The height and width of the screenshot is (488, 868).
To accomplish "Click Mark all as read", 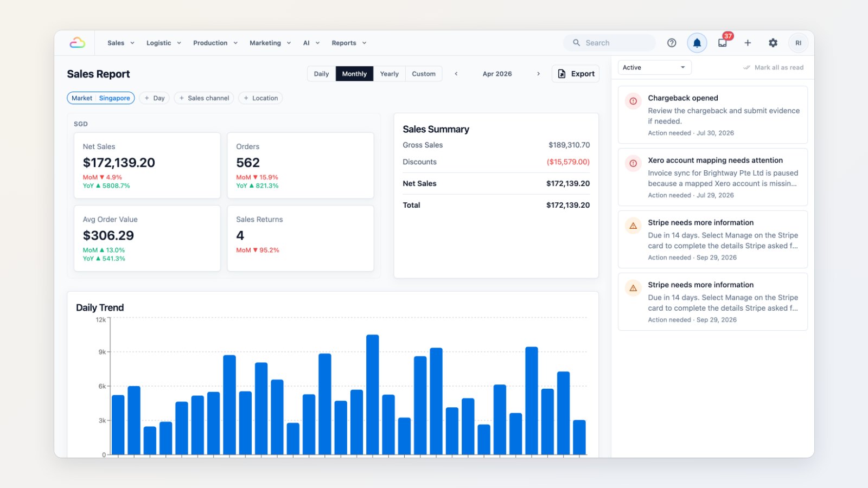I will pyautogui.click(x=773, y=67).
